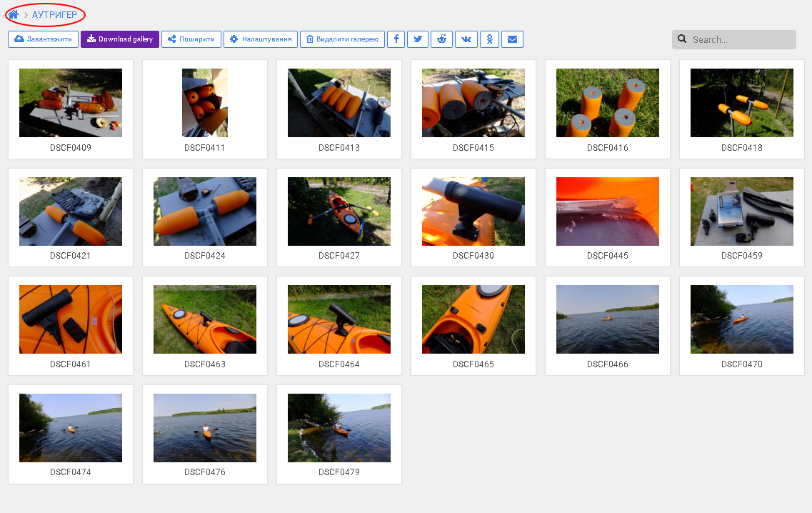Click the Download gallery button
Viewport: 812px width, 513px height.
[120, 39]
